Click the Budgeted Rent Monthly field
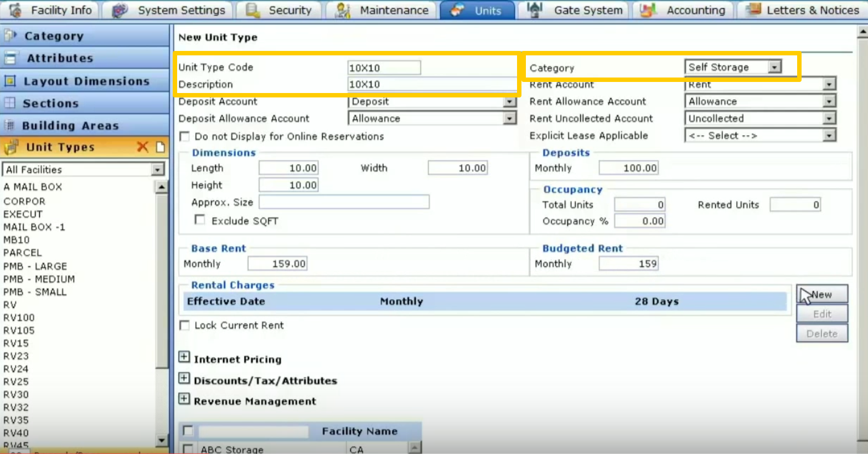Viewport: 868px width, 454px height. [629, 264]
